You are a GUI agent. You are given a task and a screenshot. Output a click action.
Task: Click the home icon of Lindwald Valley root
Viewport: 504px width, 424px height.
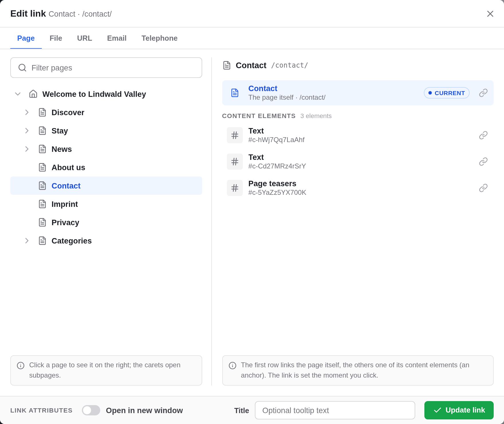pos(33,94)
